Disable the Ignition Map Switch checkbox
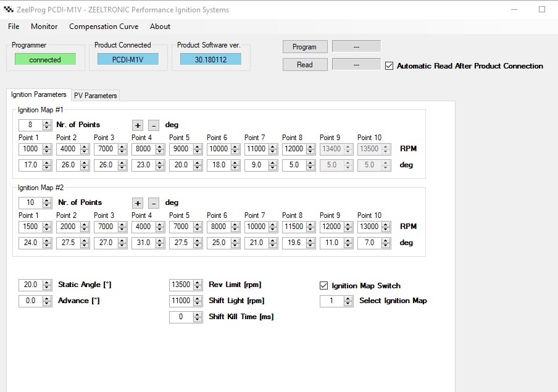This screenshot has width=558, height=392. (x=323, y=286)
